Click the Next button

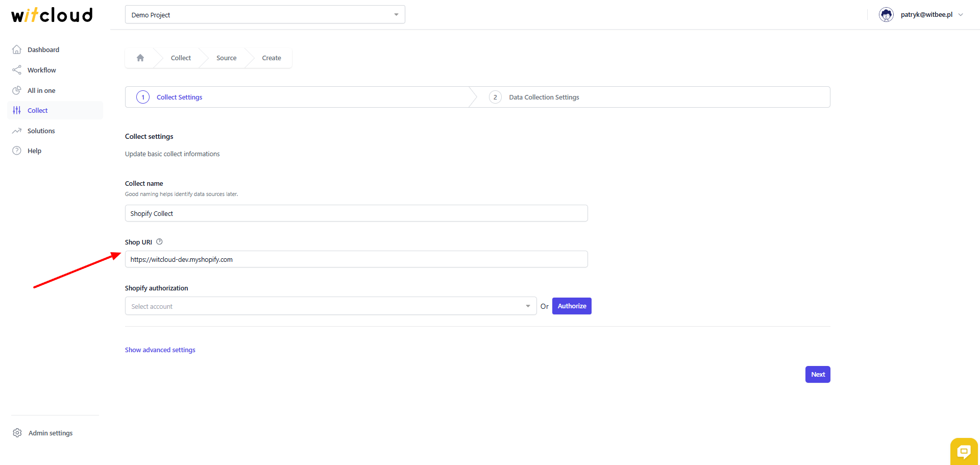(818, 374)
